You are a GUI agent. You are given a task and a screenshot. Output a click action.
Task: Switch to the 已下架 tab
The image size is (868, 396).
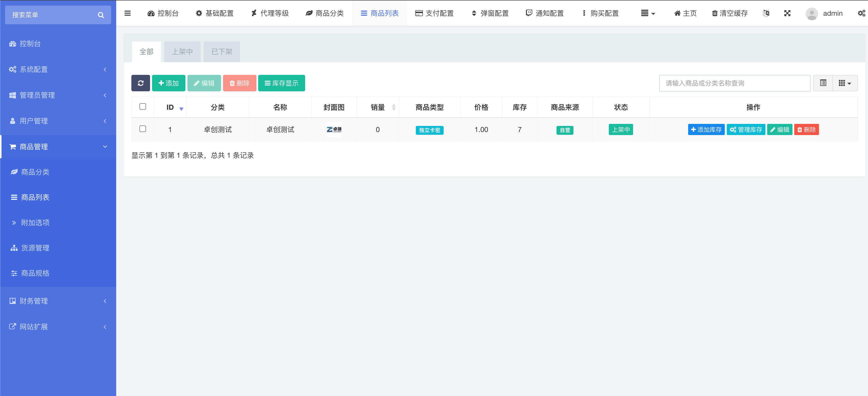221,52
